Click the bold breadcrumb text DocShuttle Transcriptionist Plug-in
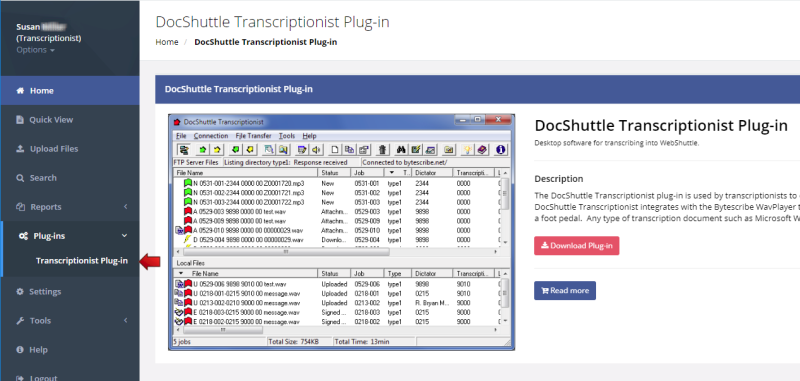Viewport: 800px width, 381px height. click(x=265, y=42)
